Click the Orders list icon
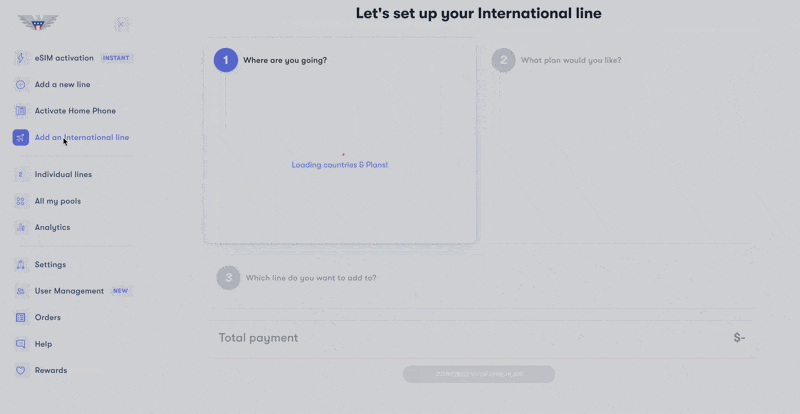The image size is (800, 414). (x=20, y=318)
